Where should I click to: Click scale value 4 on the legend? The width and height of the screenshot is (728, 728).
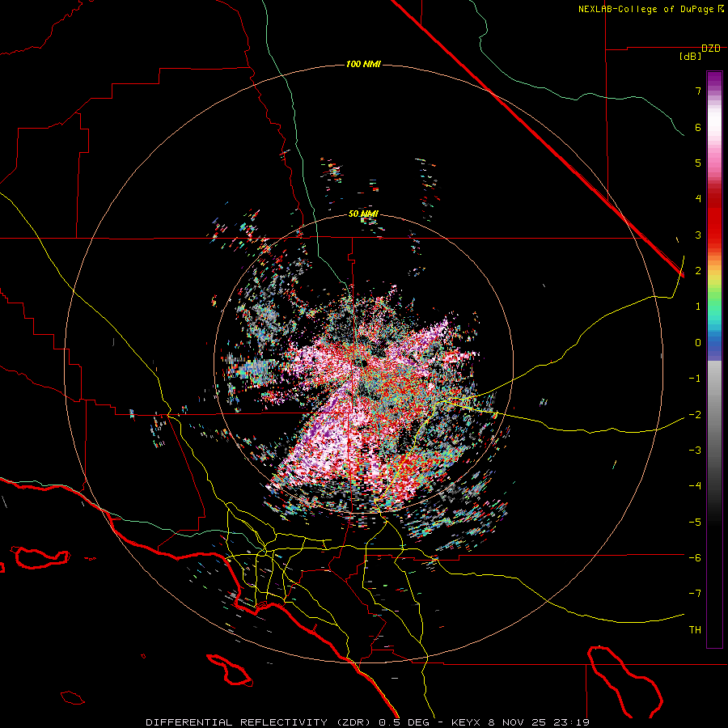point(698,199)
